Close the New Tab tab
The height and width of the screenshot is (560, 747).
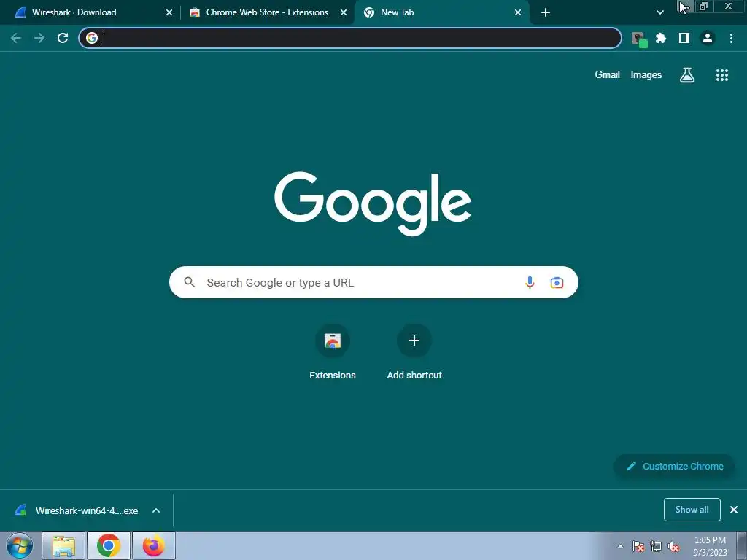[x=518, y=13]
